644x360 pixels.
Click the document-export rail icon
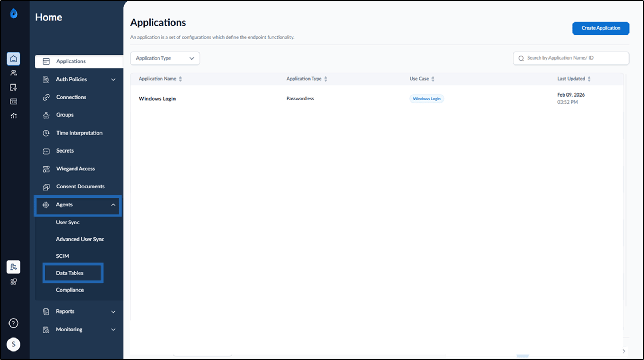[x=13, y=87]
